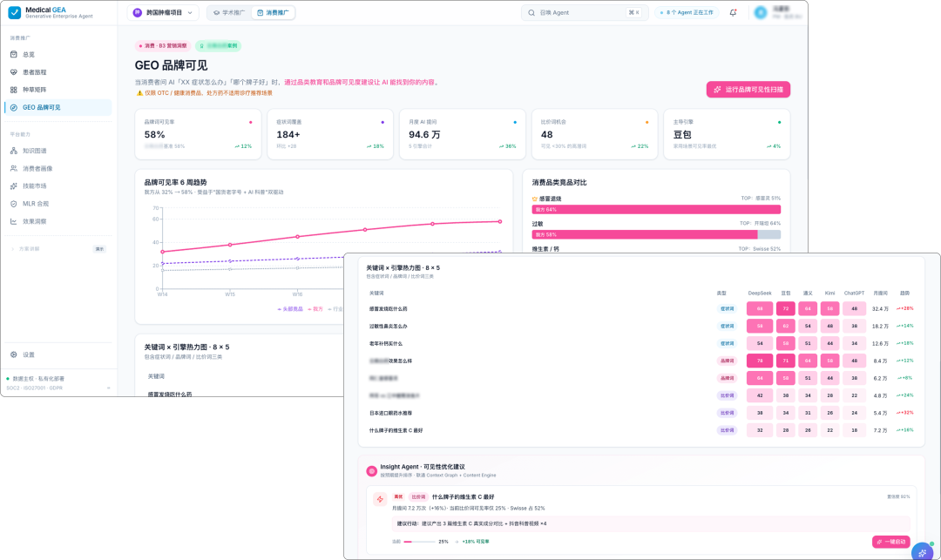Click 运行品牌可见性扫描 button
Viewport: 941px width, 560px height.
[x=748, y=90]
